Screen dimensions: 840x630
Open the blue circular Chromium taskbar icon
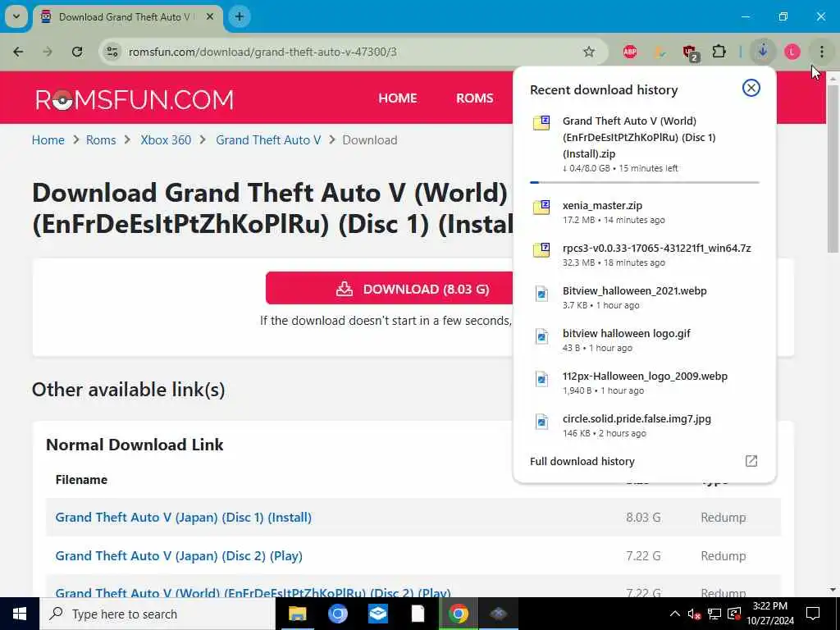pos(337,614)
